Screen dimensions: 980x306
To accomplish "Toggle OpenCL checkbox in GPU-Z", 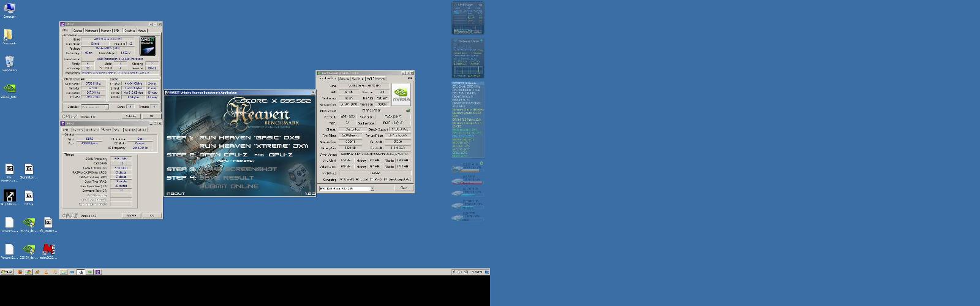I will pyautogui.click(x=342, y=179).
